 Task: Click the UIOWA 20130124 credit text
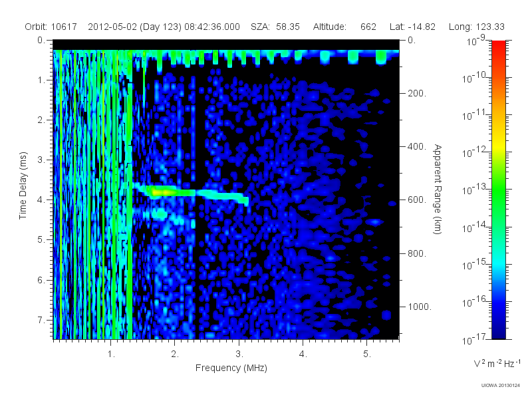point(501,386)
